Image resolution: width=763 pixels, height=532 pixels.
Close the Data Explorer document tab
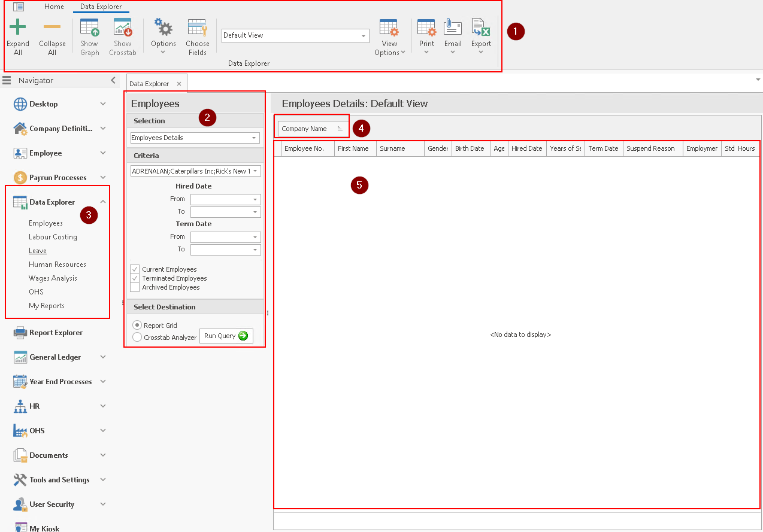[179, 84]
